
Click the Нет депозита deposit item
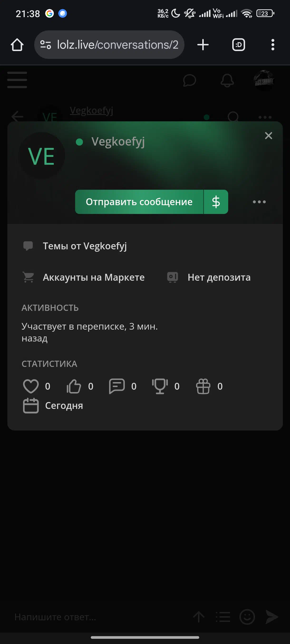[x=219, y=277]
